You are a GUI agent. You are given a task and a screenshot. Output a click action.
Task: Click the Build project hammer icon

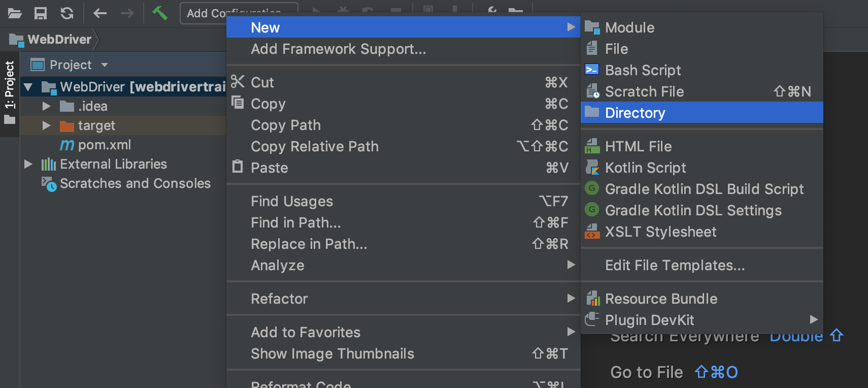(160, 13)
